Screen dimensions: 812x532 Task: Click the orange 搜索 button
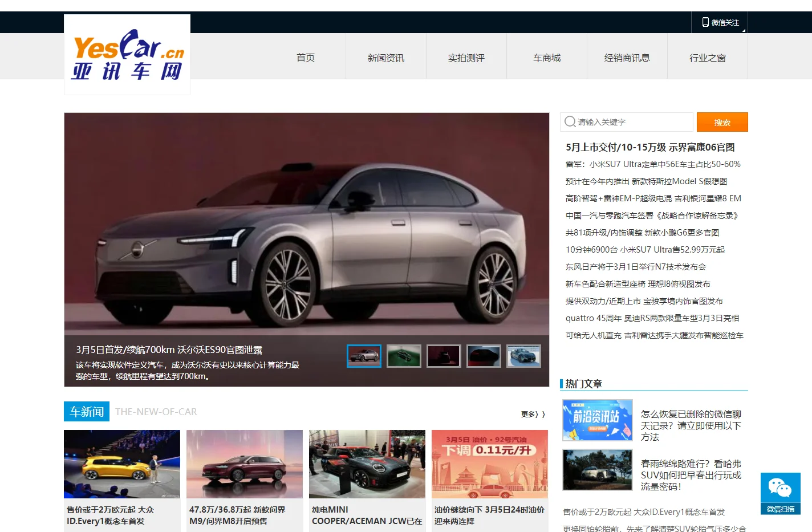[x=722, y=122]
